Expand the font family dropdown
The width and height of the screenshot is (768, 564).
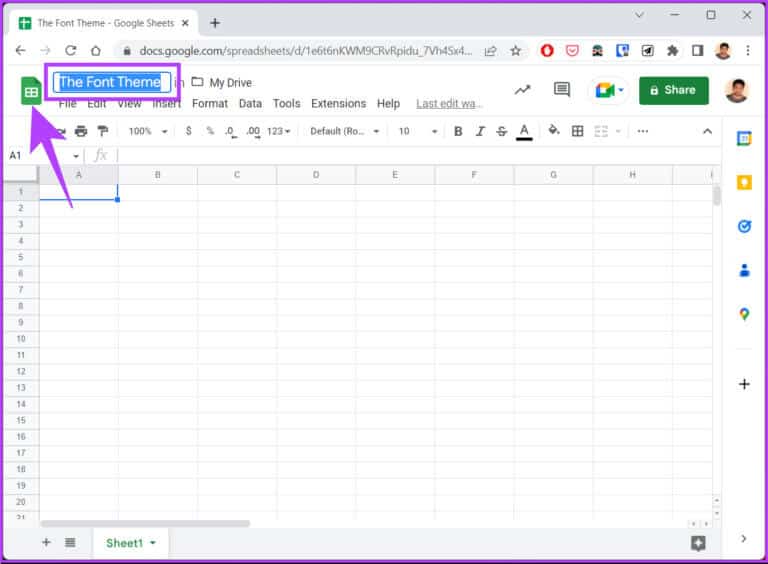coord(345,131)
